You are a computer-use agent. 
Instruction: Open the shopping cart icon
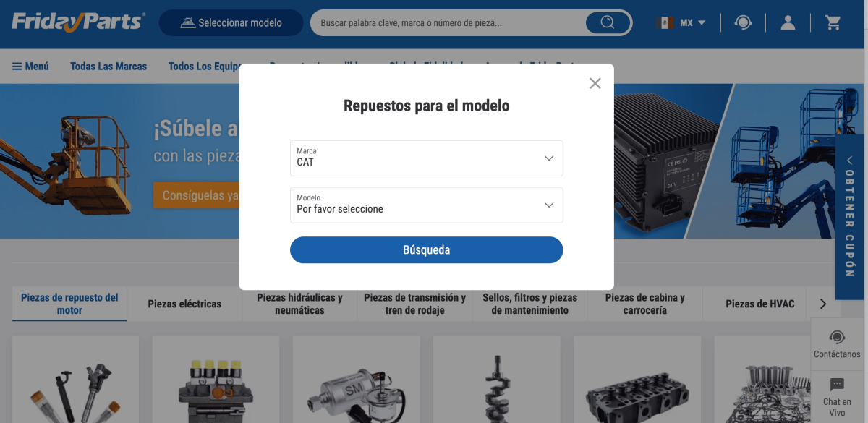(x=833, y=22)
